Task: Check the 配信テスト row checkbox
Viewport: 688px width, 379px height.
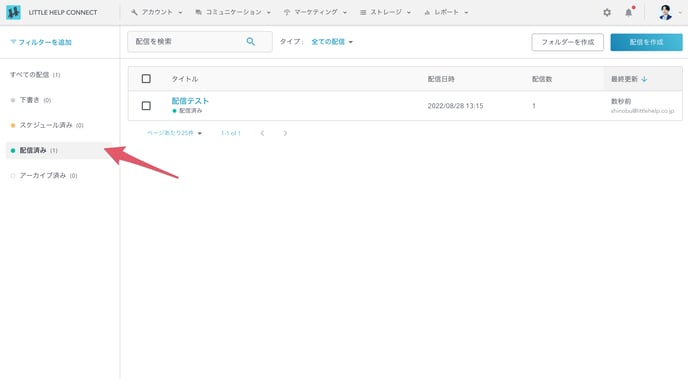Action: (146, 106)
